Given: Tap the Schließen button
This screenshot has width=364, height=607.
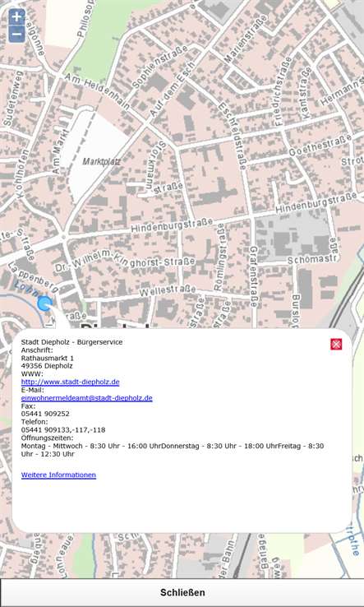Looking at the screenshot, I should [x=182, y=593].
